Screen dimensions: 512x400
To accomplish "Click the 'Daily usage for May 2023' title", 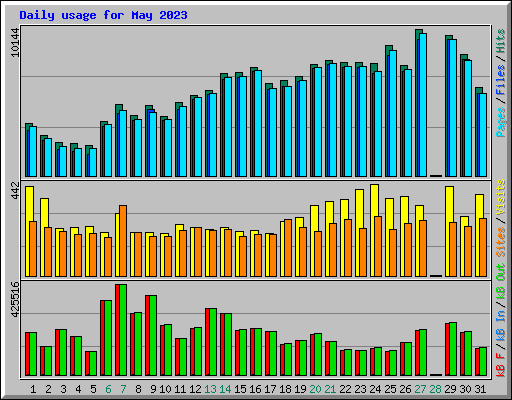I will 103,15.
